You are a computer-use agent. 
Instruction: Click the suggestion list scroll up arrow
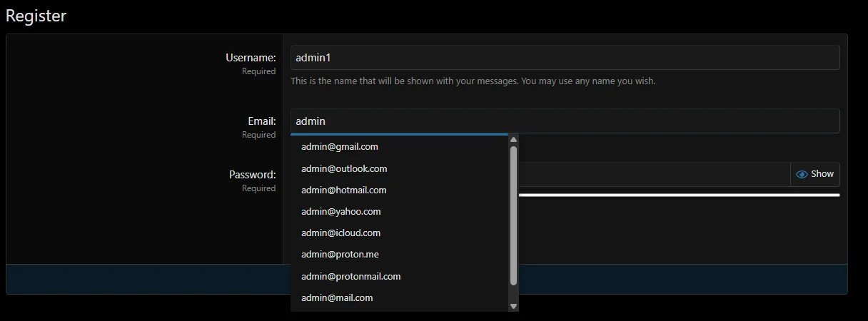[513, 139]
